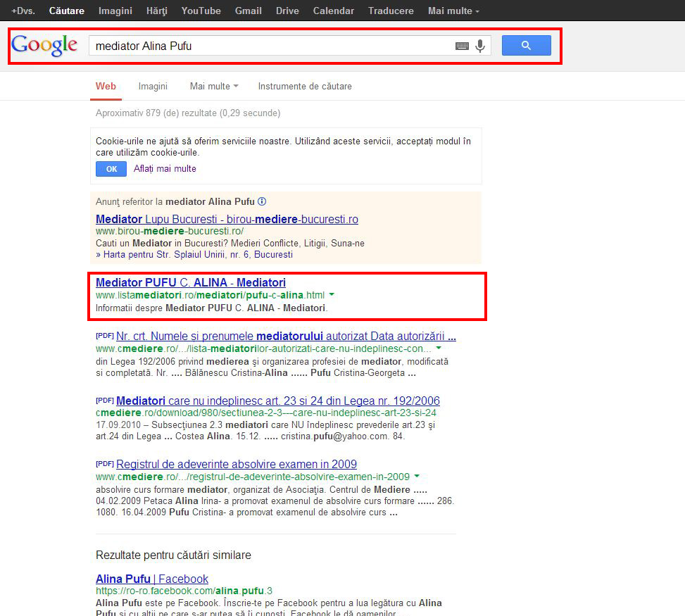685x616 pixels.
Task: Open ad info icon beside Anunț
Action: pos(262,201)
